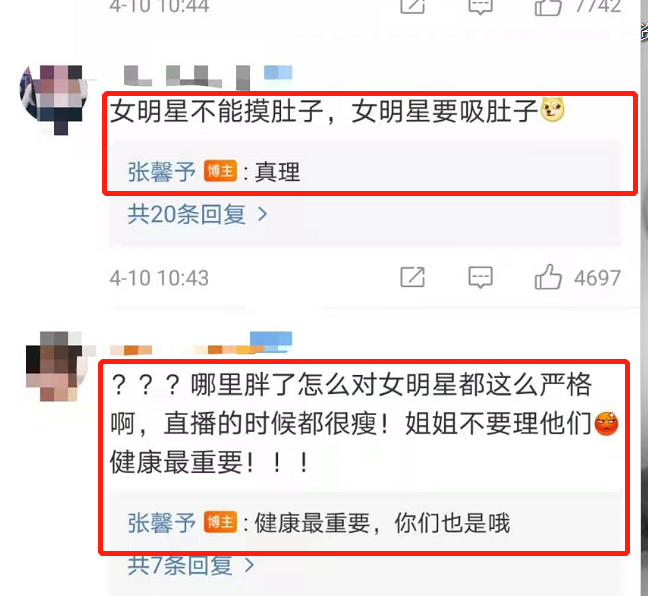Open 张馨予 profile from the 真理 reply
This screenshot has height=596, width=648.
(162, 172)
